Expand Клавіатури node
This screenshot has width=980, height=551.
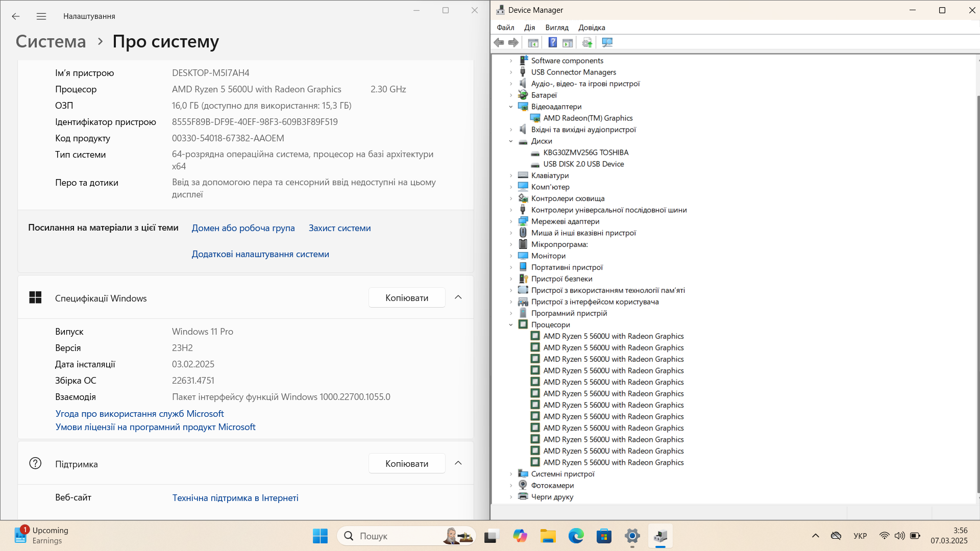[x=511, y=176]
